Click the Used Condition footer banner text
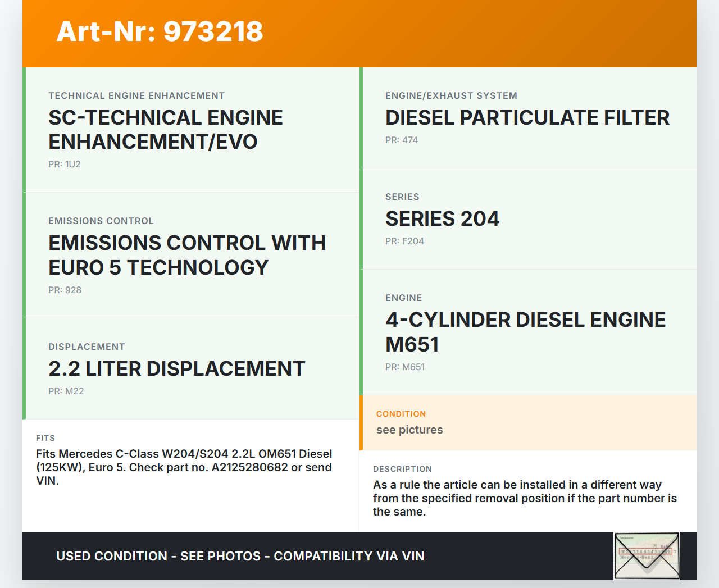Viewport: 719px width, 588px height. (x=240, y=556)
